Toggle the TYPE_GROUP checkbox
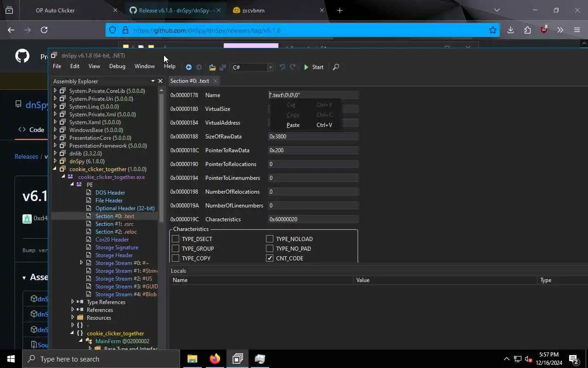The height and width of the screenshot is (368, 588). 175,248
